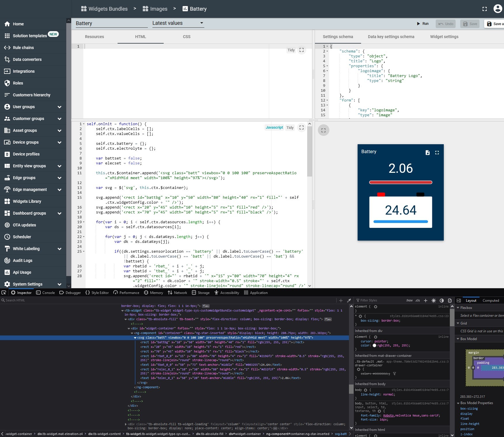Image resolution: width=504 pixels, height=437 pixels.
Task: Switch to the CSS tab
Action: coord(187,37)
